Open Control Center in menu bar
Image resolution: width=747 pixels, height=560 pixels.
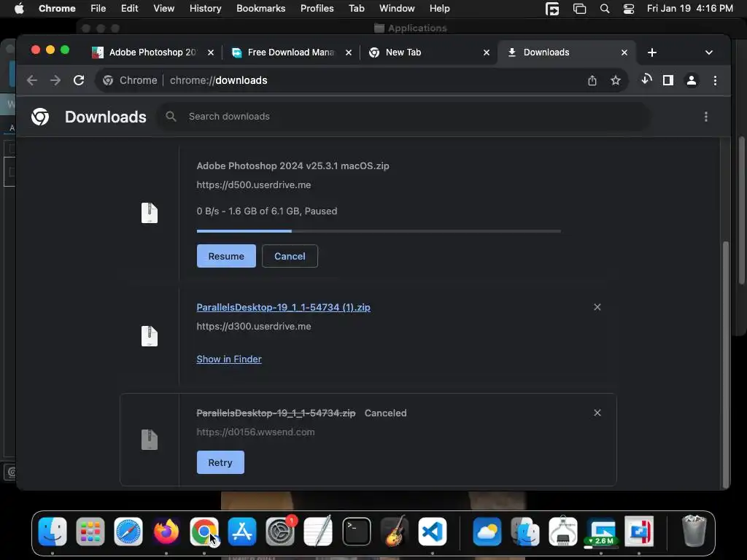coord(629,9)
